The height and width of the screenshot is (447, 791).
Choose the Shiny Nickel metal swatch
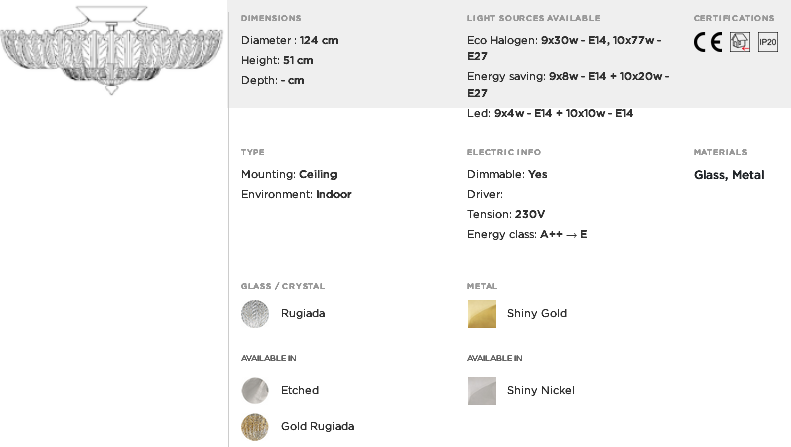[x=482, y=391]
